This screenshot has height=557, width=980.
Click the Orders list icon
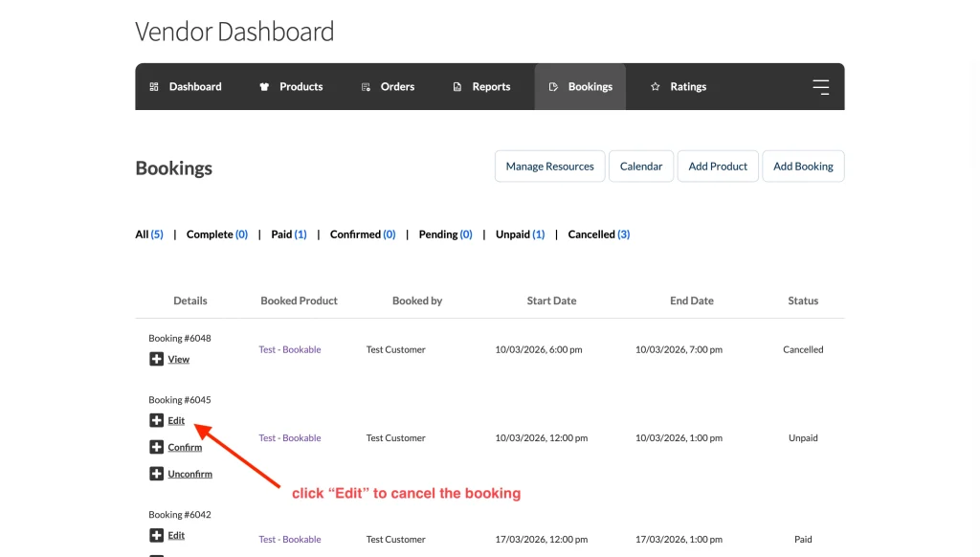pyautogui.click(x=366, y=87)
